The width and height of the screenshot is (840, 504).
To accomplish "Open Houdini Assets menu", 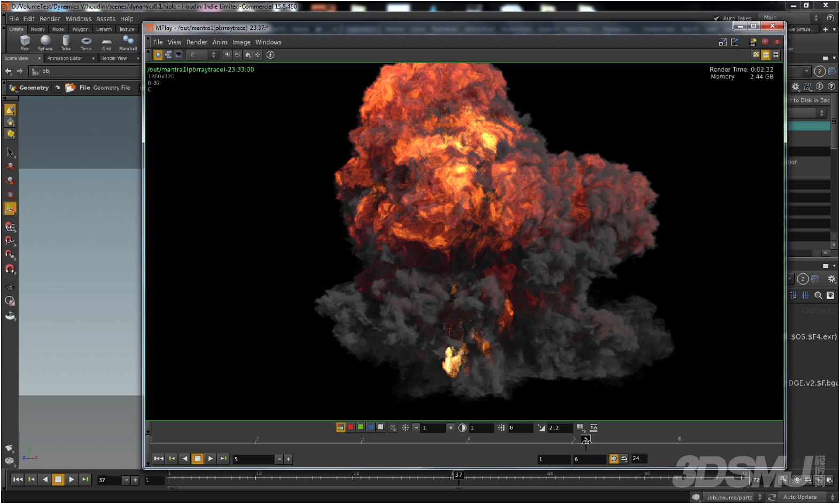I will click(106, 19).
